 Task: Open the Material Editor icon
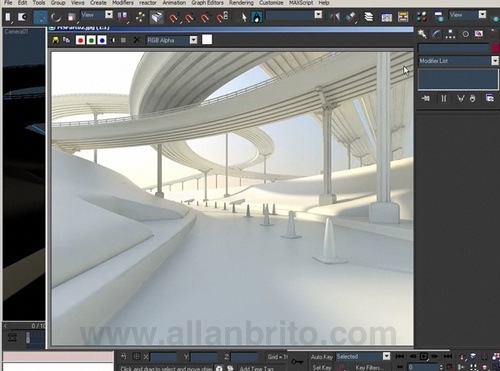coord(422,17)
